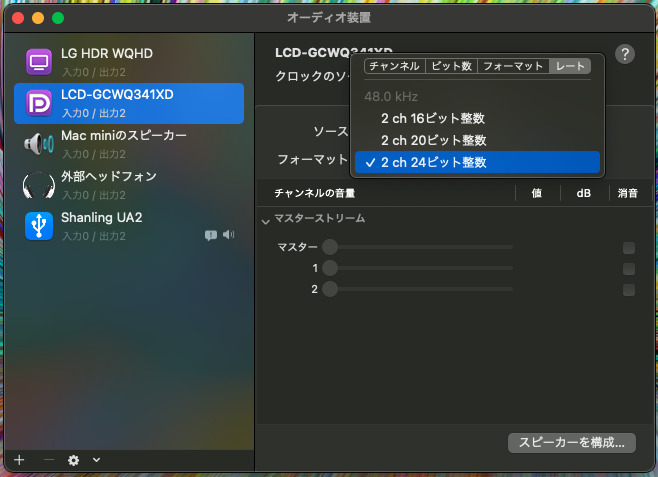Image resolution: width=658 pixels, height=477 pixels.
Task: Add a device with the plus button
Action: tap(19, 460)
